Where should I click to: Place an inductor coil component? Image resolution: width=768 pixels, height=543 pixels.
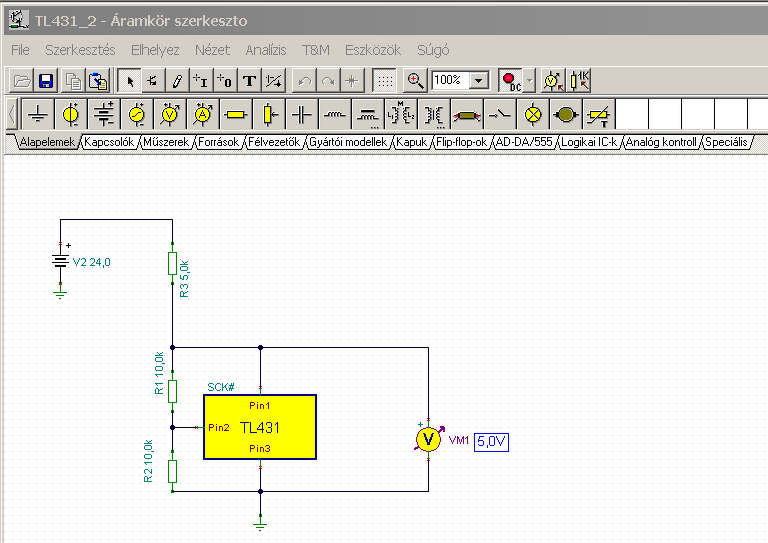[335, 115]
